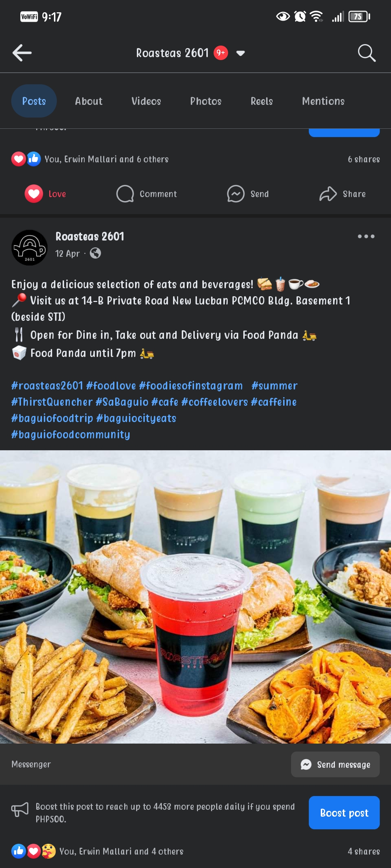
Task: Click the Boost post button
Action: click(x=344, y=813)
